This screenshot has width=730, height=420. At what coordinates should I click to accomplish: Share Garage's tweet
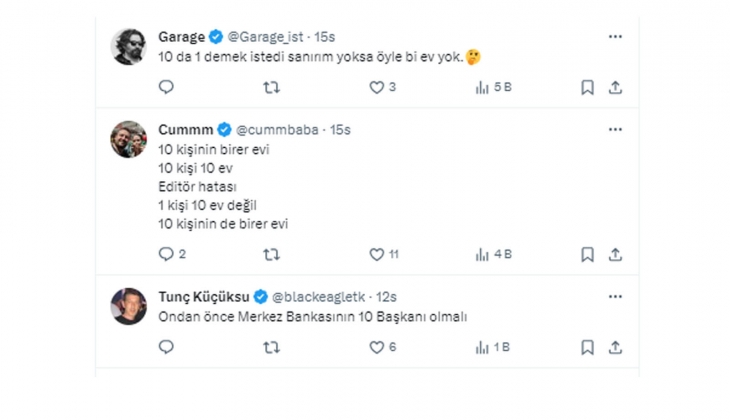pos(615,87)
